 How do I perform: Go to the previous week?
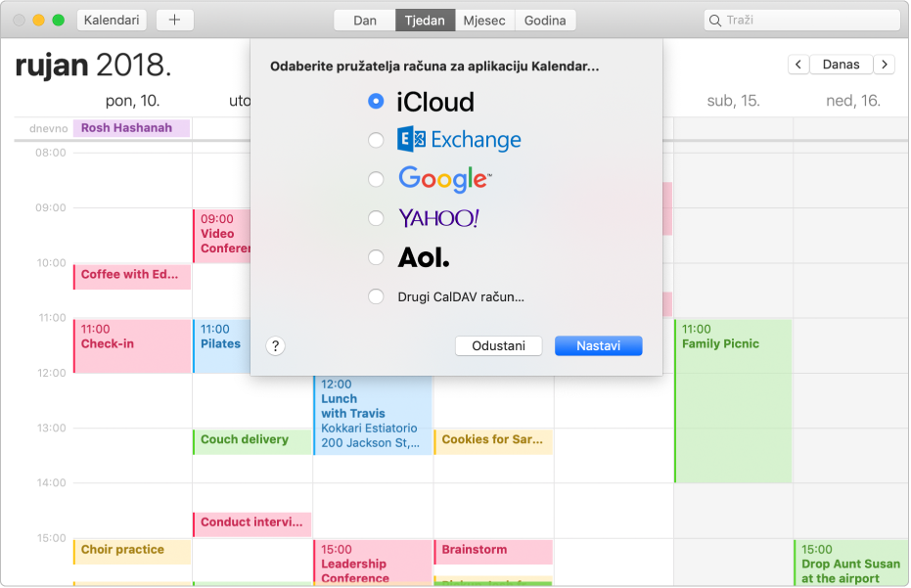click(x=798, y=65)
